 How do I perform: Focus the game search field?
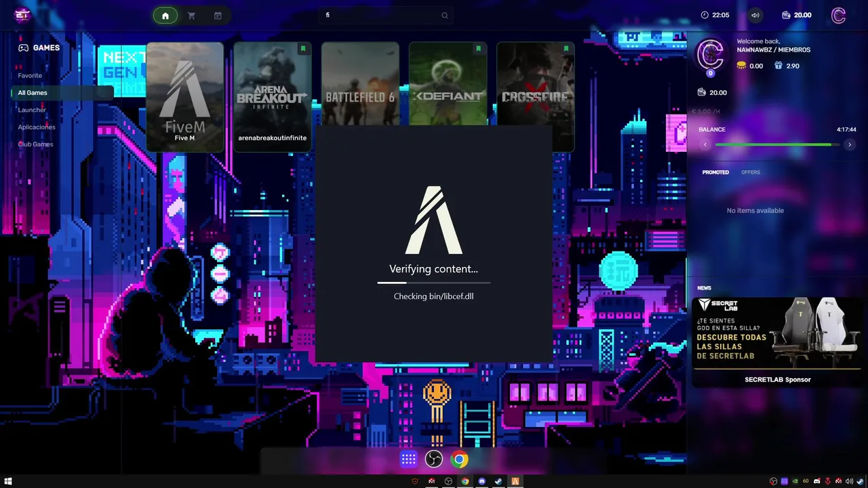[387, 15]
